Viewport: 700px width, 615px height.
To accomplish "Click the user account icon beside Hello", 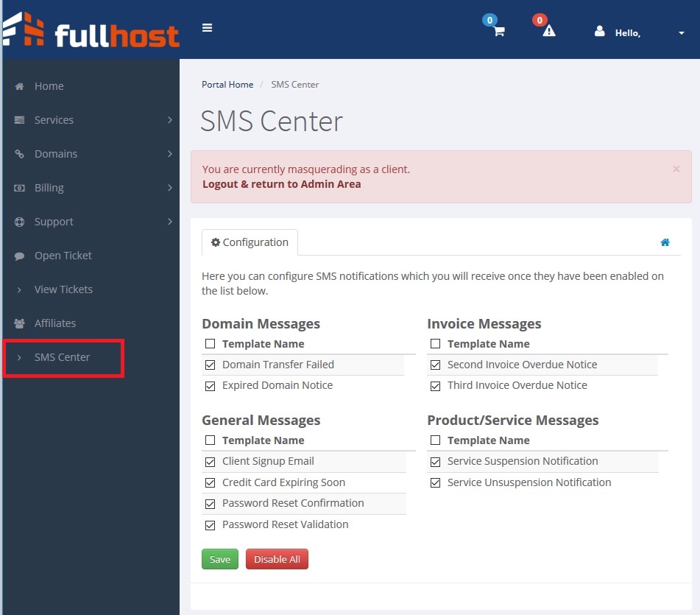I will pos(599,32).
